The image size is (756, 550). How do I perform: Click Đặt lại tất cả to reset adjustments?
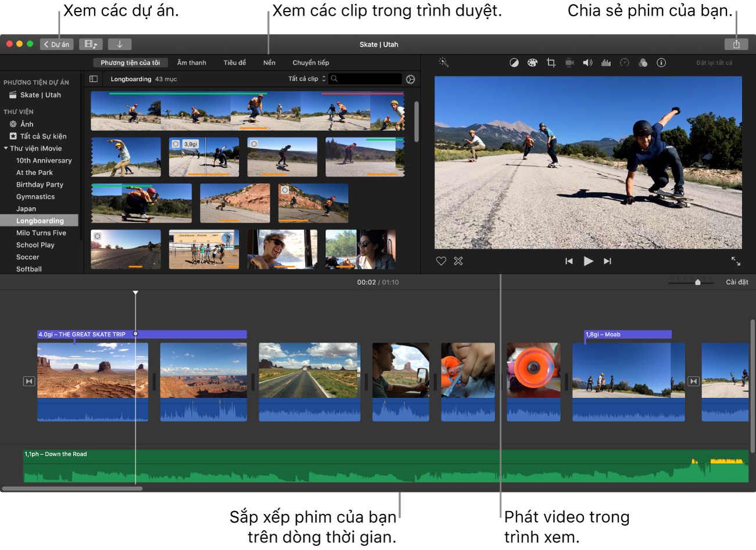[714, 63]
